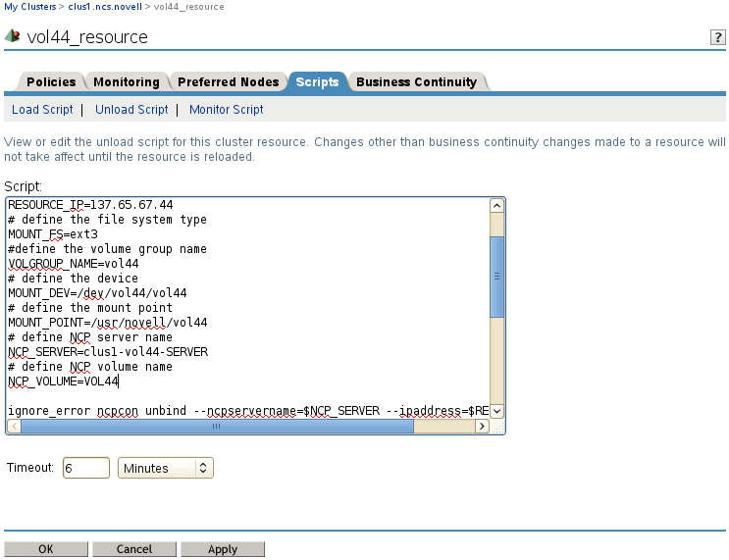Click the script scroll down arrow

496,411
